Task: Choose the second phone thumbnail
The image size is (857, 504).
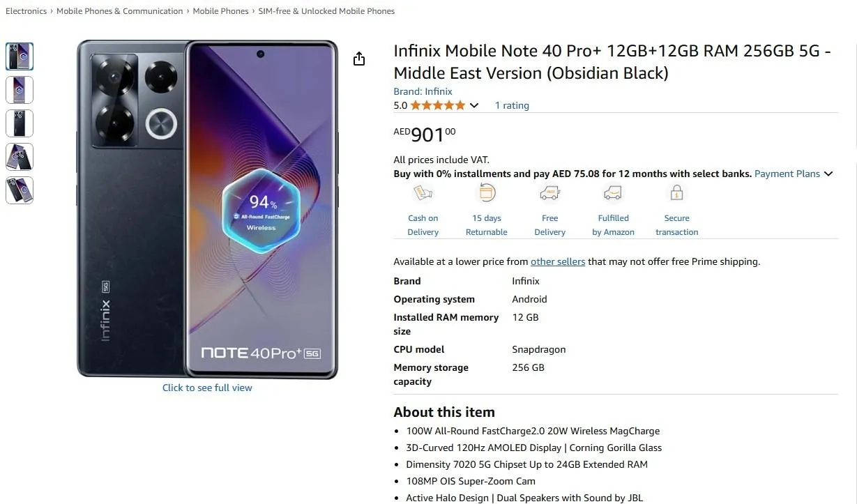Action: point(19,89)
